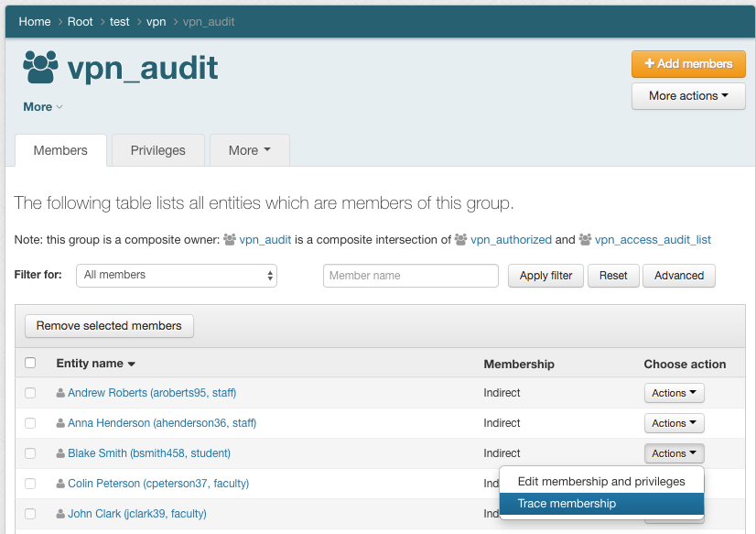Choose Edit membership and privileges option
The height and width of the screenshot is (534, 756).
[600, 481]
